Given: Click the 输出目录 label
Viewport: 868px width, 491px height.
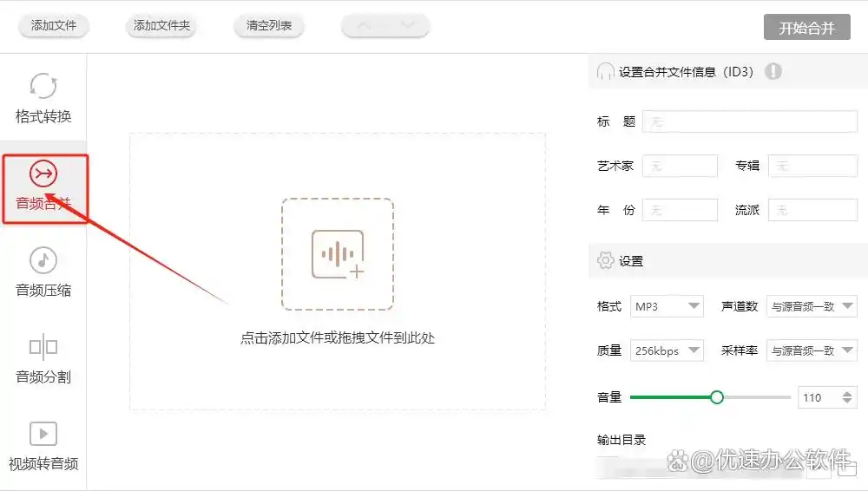Looking at the screenshot, I should click(x=621, y=440).
